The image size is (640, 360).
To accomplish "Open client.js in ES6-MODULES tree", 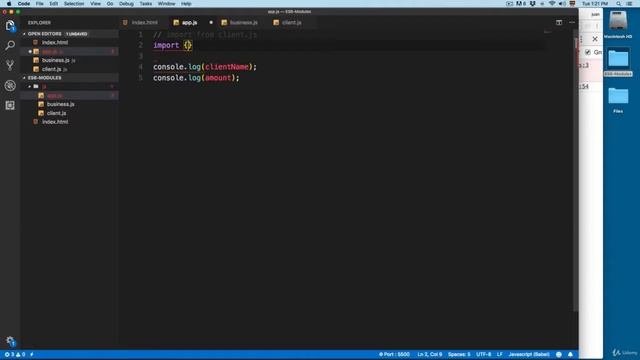I will pos(69,113).
